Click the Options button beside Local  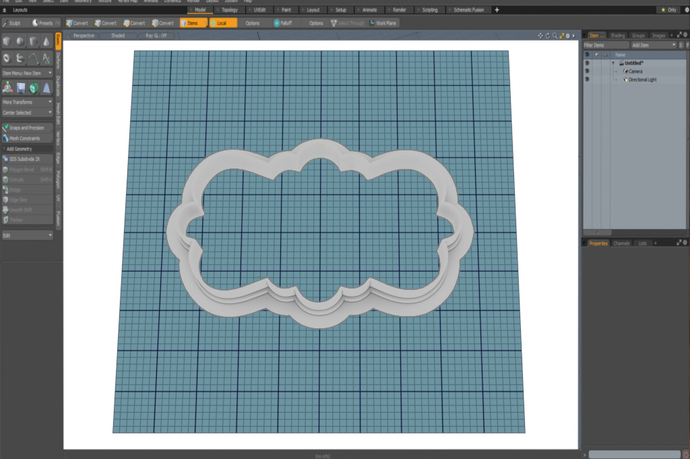pos(252,23)
